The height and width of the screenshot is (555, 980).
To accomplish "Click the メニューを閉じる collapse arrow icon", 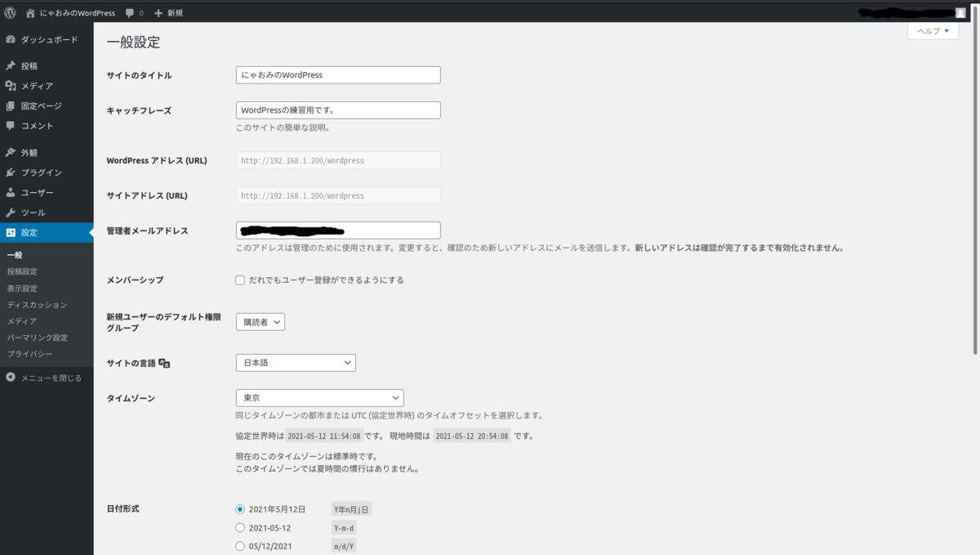I will pyautogui.click(x=11, y=378).
